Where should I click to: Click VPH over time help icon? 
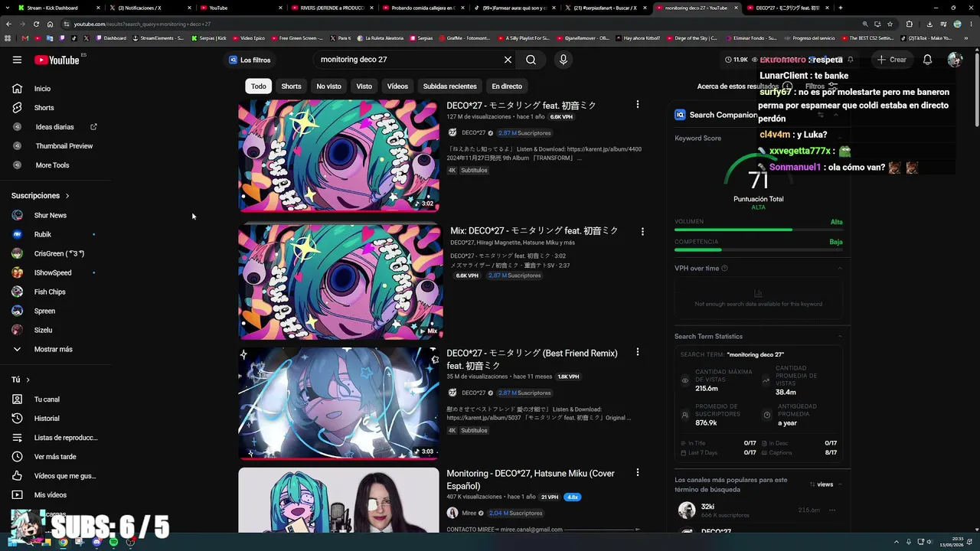coord(724,269)
